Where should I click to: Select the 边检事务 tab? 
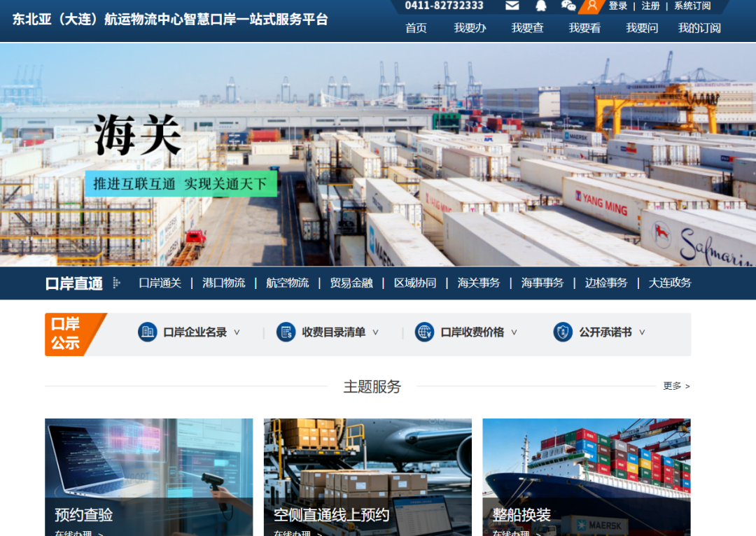606,283
